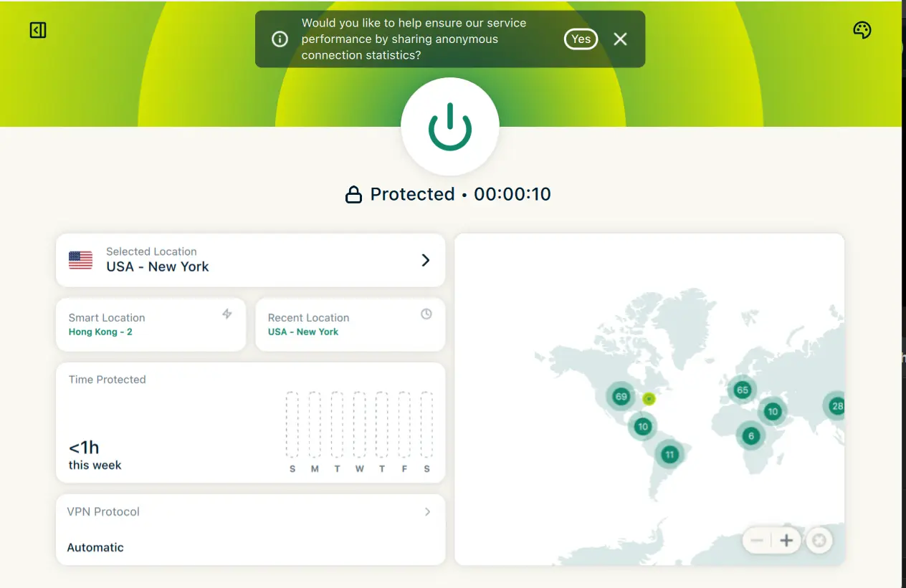
Task: Click the W weekday bar in chart
Action: click(x=359, y=425)
